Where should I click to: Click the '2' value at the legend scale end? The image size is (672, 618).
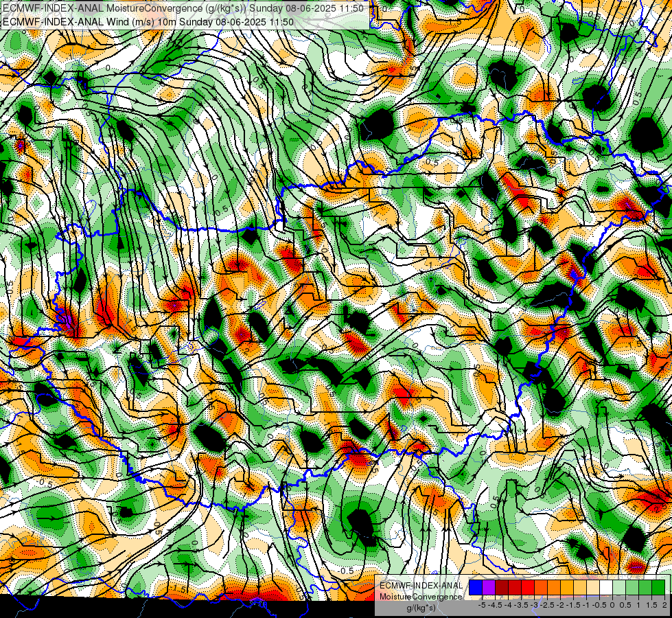pyautogui.click(x=664, y=605)
